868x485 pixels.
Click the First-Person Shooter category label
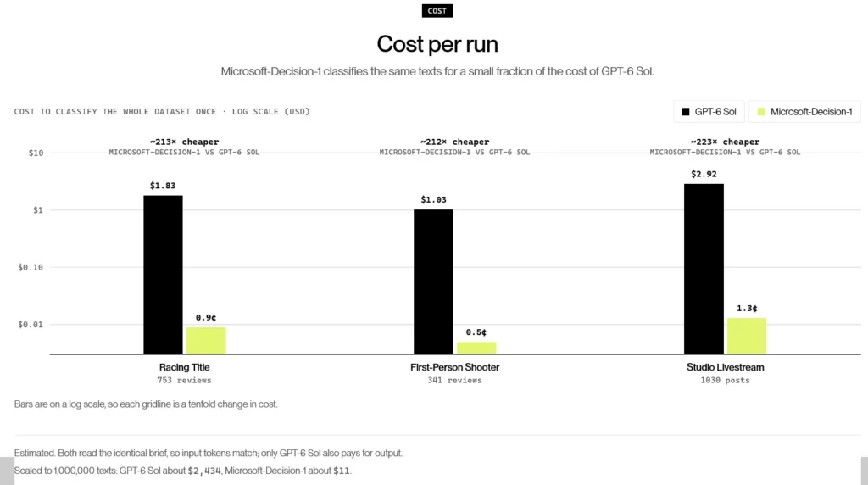tap(454, 367)
